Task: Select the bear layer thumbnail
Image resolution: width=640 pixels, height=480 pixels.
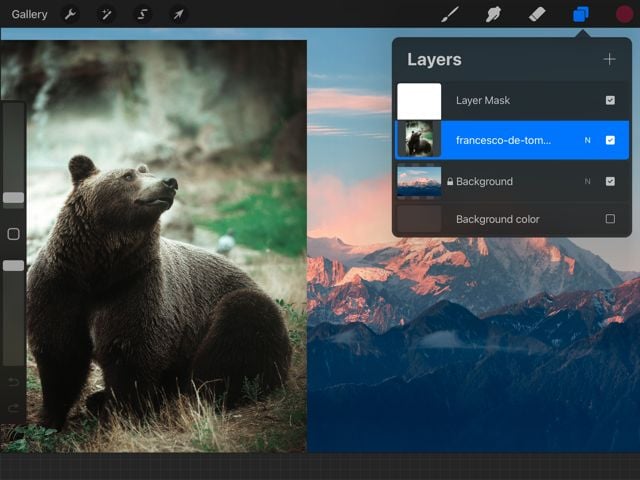Action: tap(419, 140)
